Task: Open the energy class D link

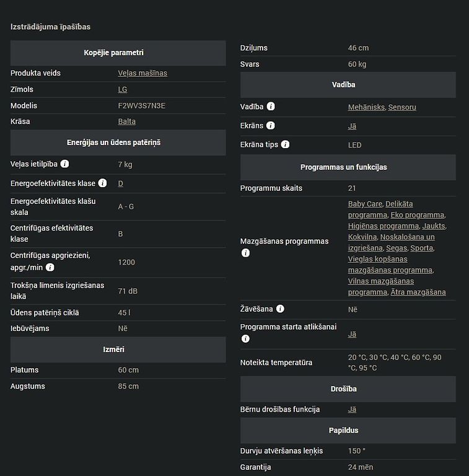Action: [x=120, y=183]
